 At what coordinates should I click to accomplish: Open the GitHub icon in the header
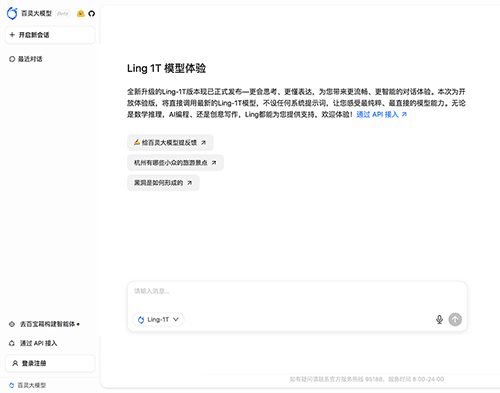[92, 13]
